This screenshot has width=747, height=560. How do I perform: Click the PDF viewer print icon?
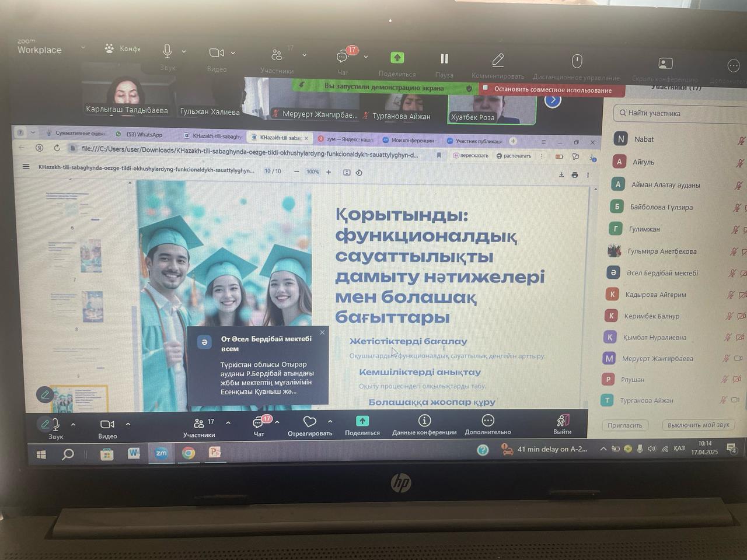coord(575,174)
